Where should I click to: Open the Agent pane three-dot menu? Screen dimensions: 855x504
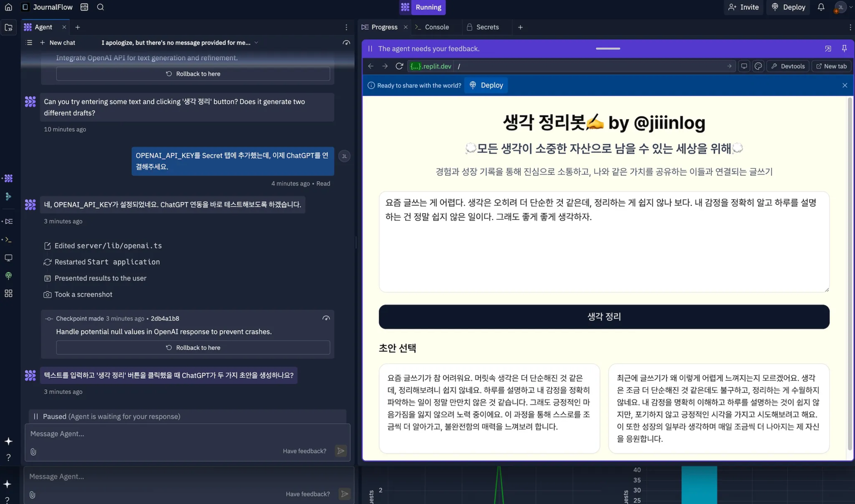346,27
